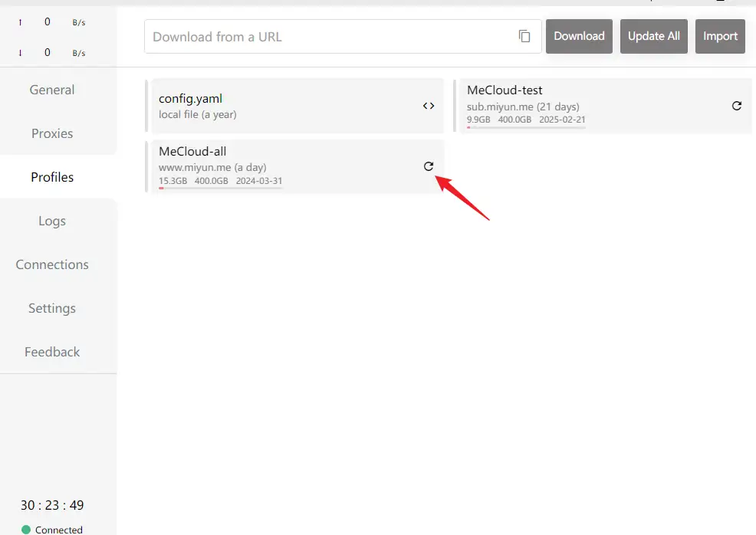The image size is (756, 535).
Task: Click the paste clipboard icon in URL field
Action: [x=524, y=36]
